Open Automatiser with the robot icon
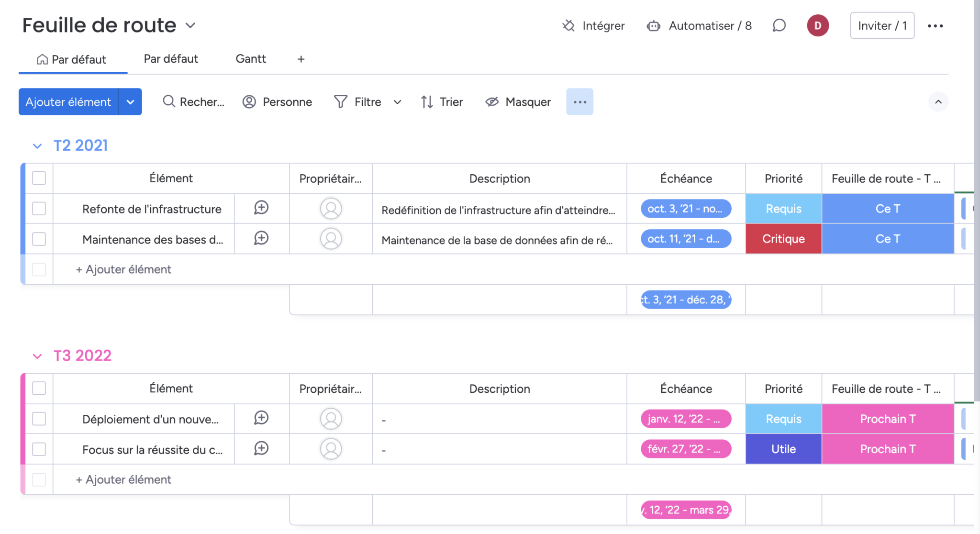 coord(654,26)
